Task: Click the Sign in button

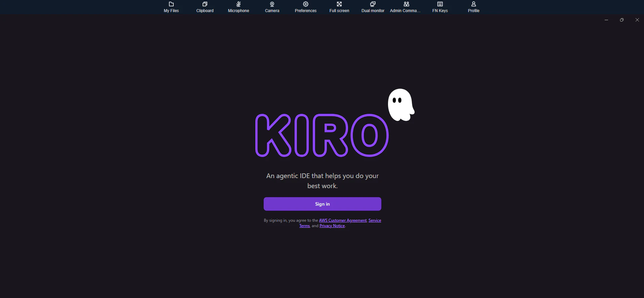Action: (323, 204)
